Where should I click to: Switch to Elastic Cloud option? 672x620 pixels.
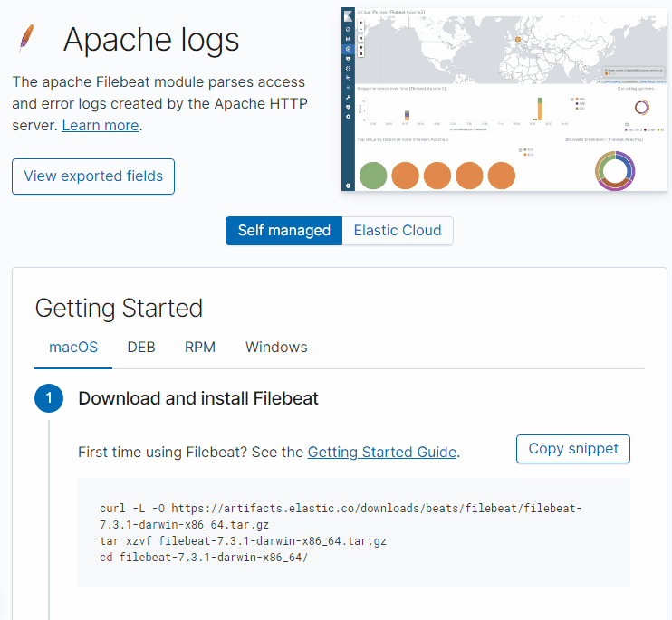398,231
